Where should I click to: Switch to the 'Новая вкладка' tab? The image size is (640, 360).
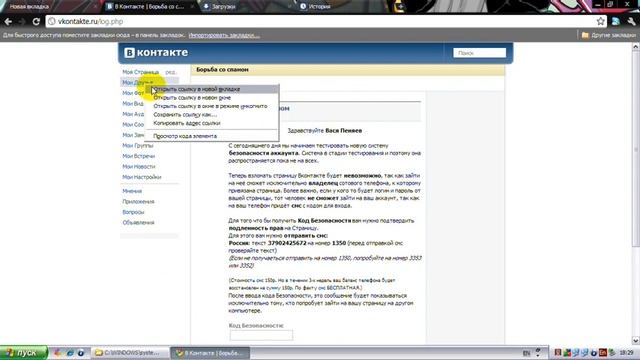pyautogui.click(x=50, y=7)
